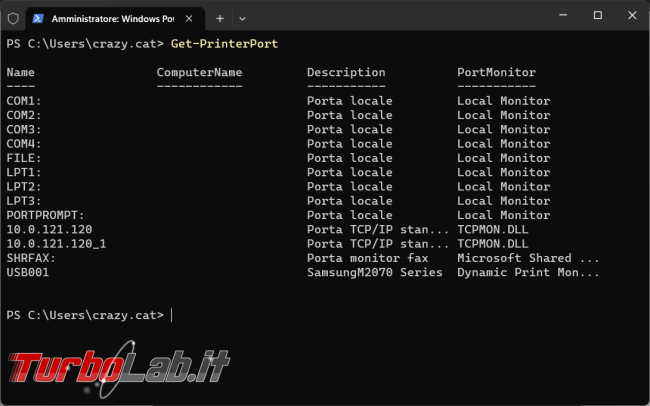Click the PortMonitor column header
The image size is (650, 406).
[x=497, y=73]
